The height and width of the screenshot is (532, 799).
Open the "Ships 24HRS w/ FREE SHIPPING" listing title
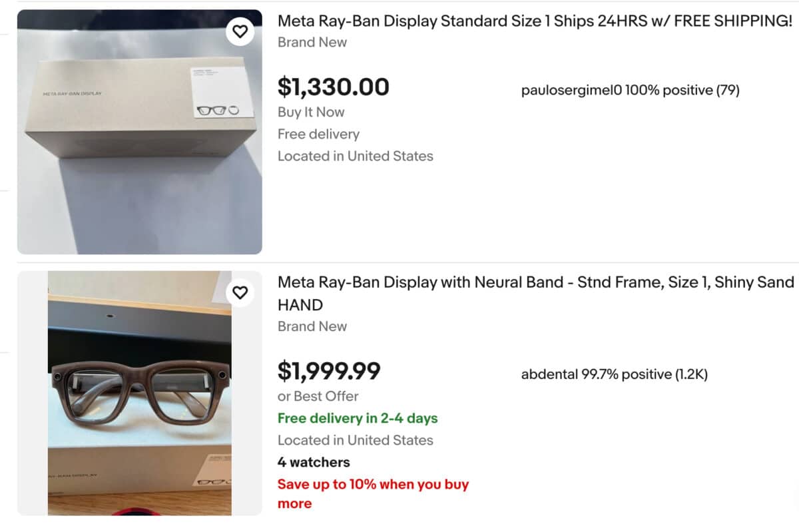pos(535,21)
